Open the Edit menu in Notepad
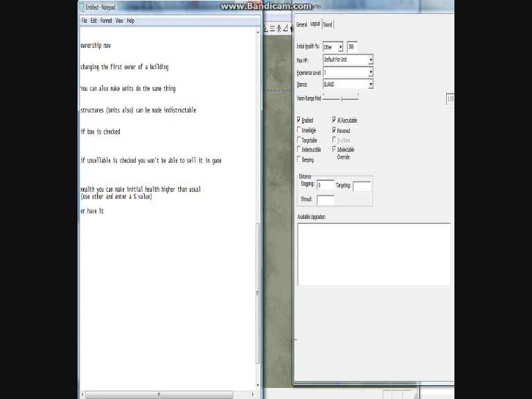This screenshot has height=399, width=532. (94, 21)
